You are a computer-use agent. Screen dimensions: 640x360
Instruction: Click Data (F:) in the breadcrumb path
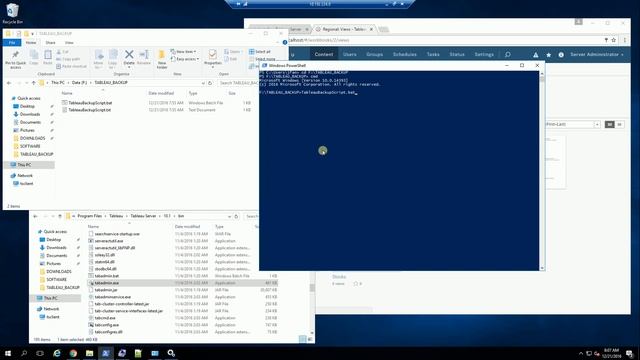(x=79, y=83)
